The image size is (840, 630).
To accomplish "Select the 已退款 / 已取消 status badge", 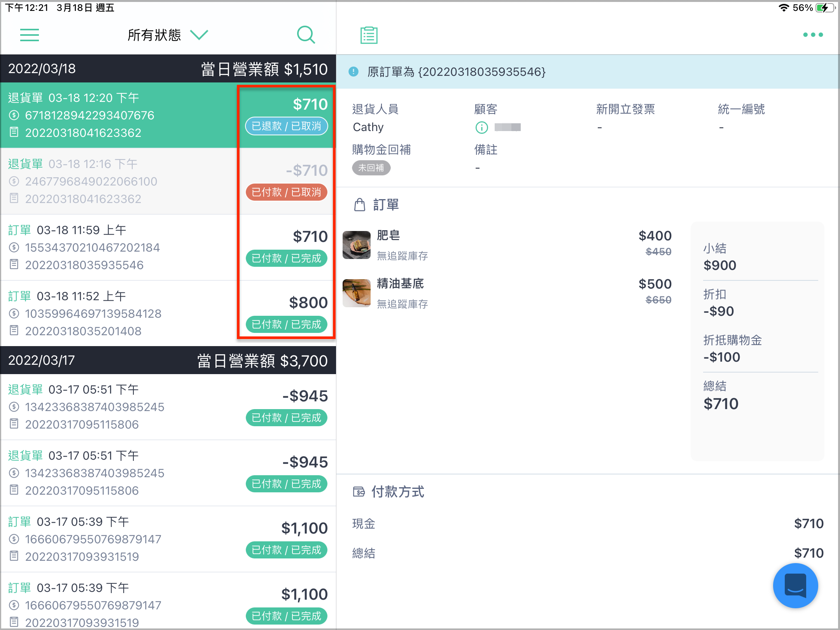I will pos(287,126).
